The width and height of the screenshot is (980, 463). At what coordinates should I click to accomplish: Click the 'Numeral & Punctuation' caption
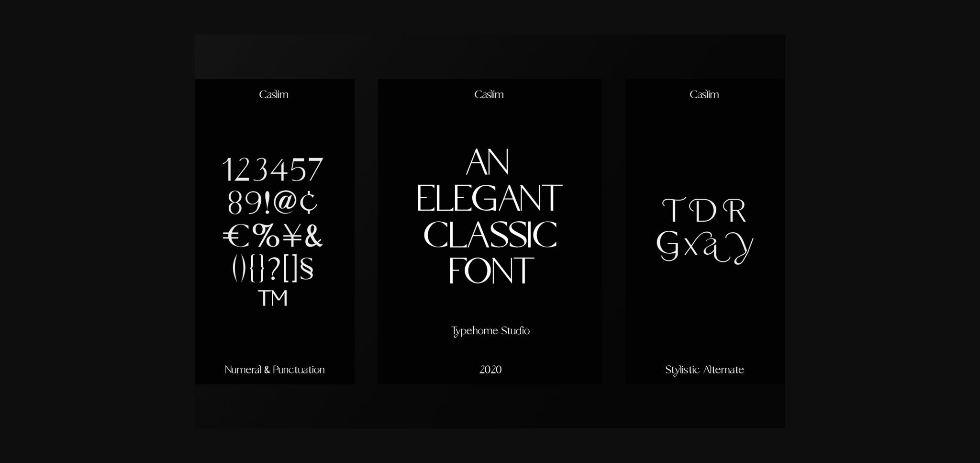[x=275, y=370]
